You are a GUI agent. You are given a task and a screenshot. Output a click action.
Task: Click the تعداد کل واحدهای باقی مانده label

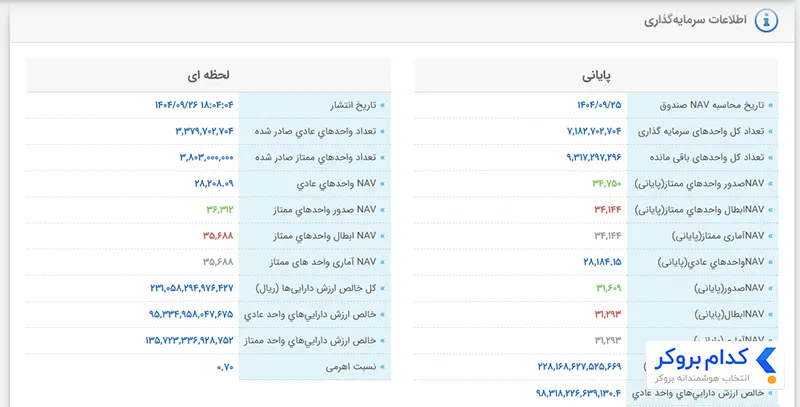(707, 158)
